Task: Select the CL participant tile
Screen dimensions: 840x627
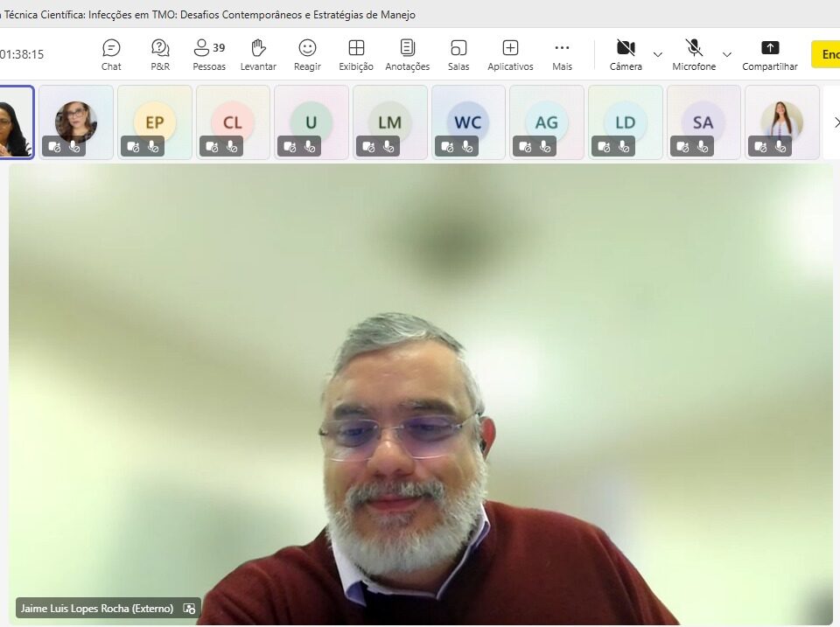Action: pyautogui.click(x=233, y=122)
